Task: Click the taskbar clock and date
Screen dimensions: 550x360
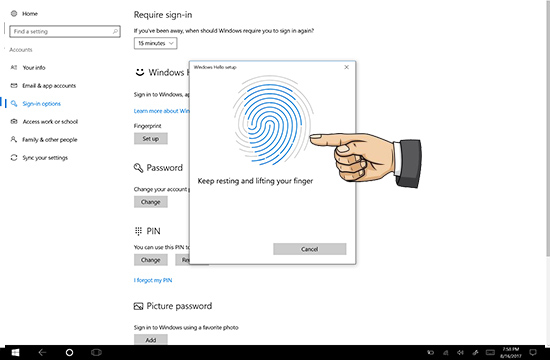Action: pyautogui.click(x=510, y=352)
